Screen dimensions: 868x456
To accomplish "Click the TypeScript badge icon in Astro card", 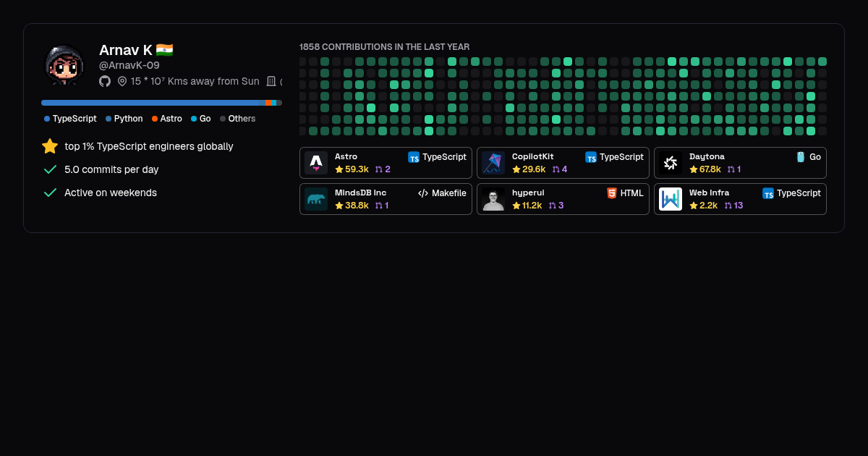I will click(x=414, y=157).
